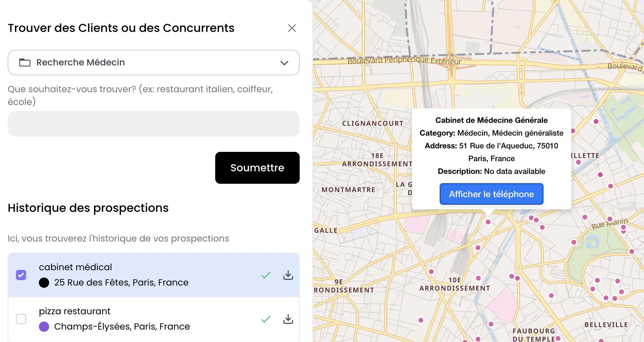Click green checkmark on cabinet médical row

(266, 275)
